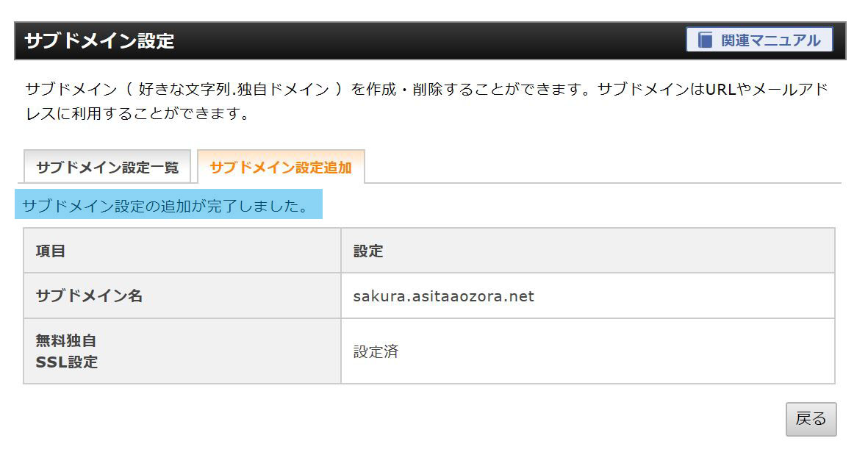Click the 設定済 SSL status text
Image resolution: width=868 pixels, height=455 pixels.
376,351
